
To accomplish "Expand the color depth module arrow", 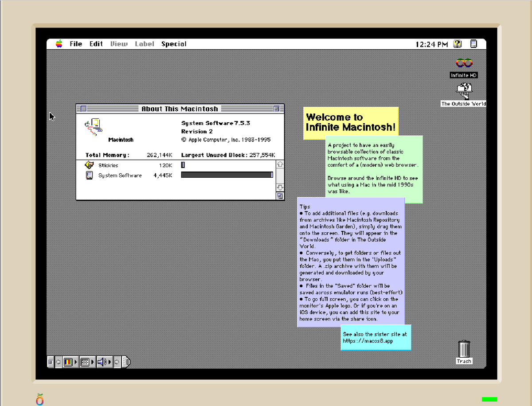I will click(76, 362).
